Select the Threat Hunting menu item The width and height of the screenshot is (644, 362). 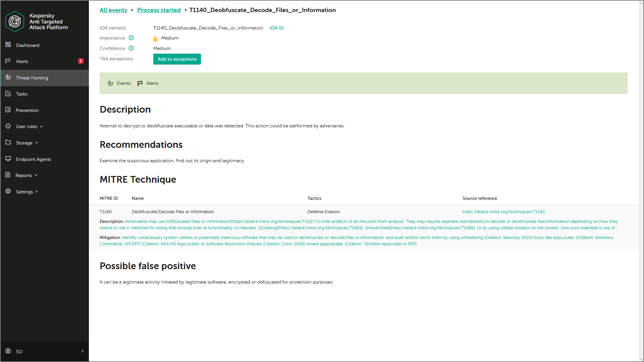point(32,78)
